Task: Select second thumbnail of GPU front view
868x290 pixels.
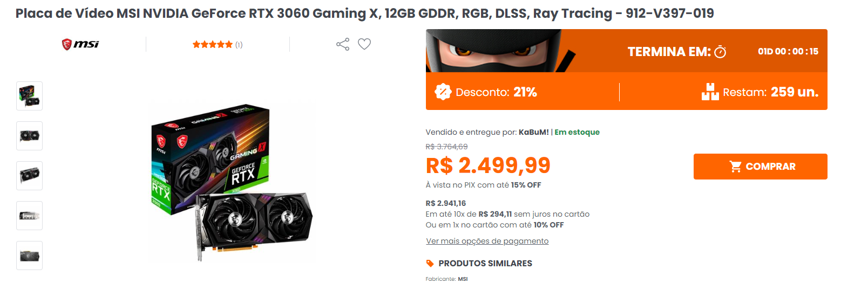Action: [30, 136]
